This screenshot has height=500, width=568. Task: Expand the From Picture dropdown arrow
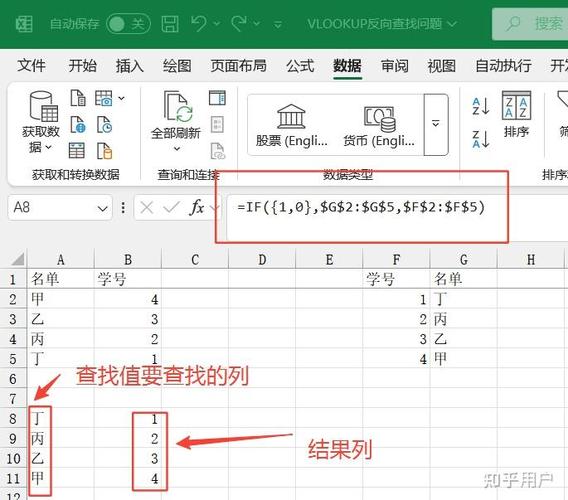pyautogui.click(x=121, y=98)
